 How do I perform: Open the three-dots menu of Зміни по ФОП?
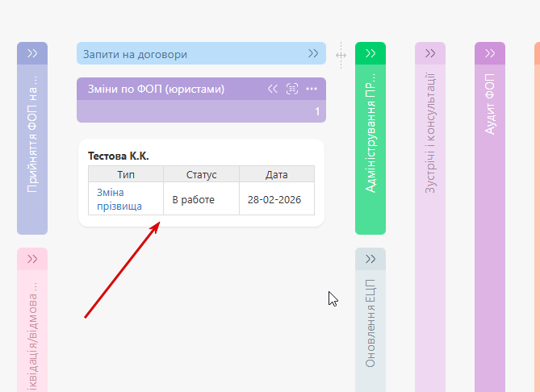pyautogui.click(x=312, y=89)
